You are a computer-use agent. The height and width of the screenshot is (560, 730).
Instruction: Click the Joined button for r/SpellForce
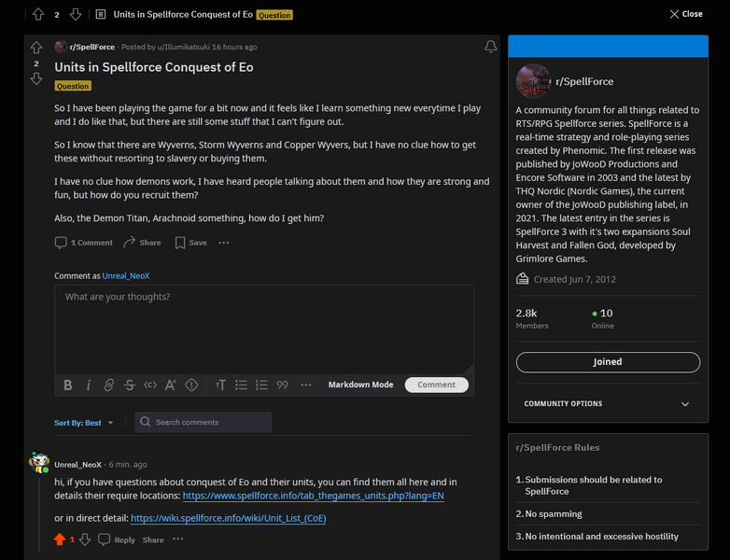pos(607,362)
